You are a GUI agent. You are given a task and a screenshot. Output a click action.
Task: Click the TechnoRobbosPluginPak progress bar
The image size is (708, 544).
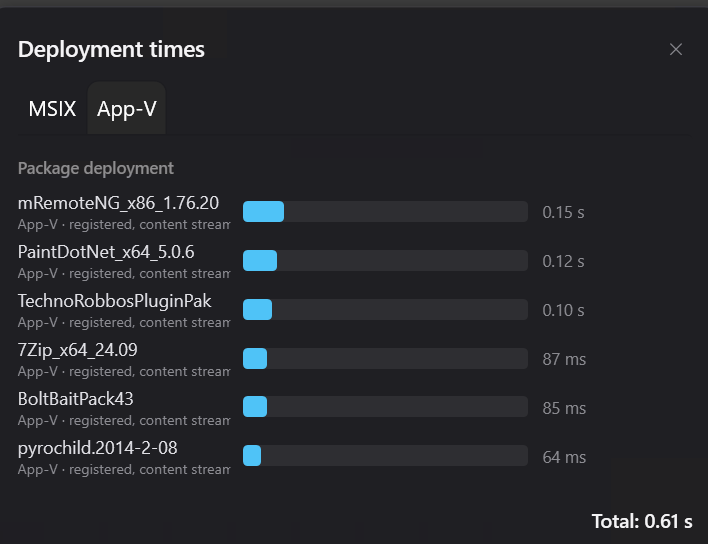tap(385, 310)
